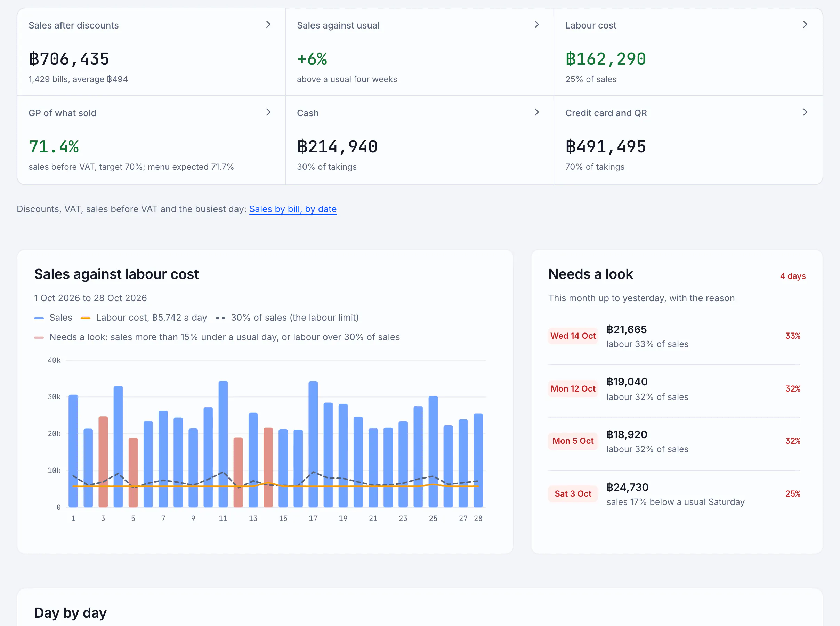This screenshot has width=840, height=626.
Task: Expand GP of what sold chevron
Action: coord(268,112)
